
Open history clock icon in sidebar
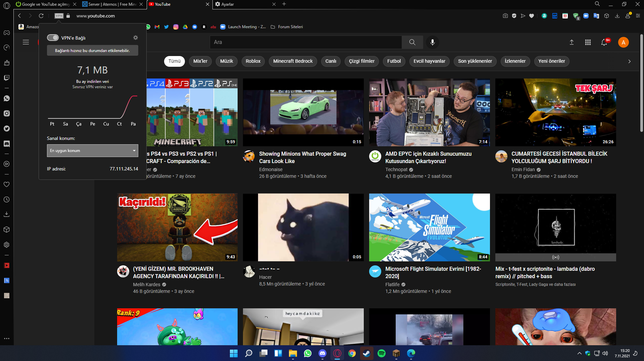(x=7, y=199)
